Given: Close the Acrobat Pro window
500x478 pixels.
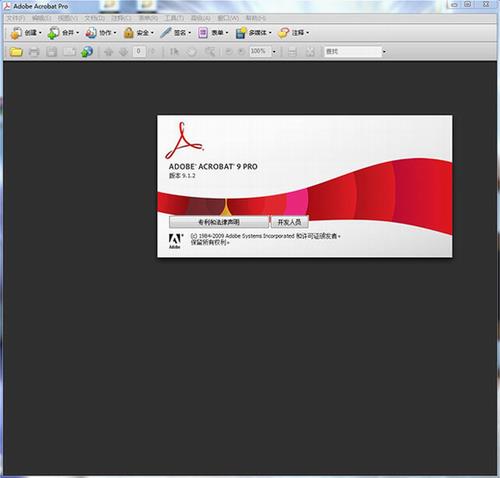Looking at the screenshot, I should click(x=486, y=5).
